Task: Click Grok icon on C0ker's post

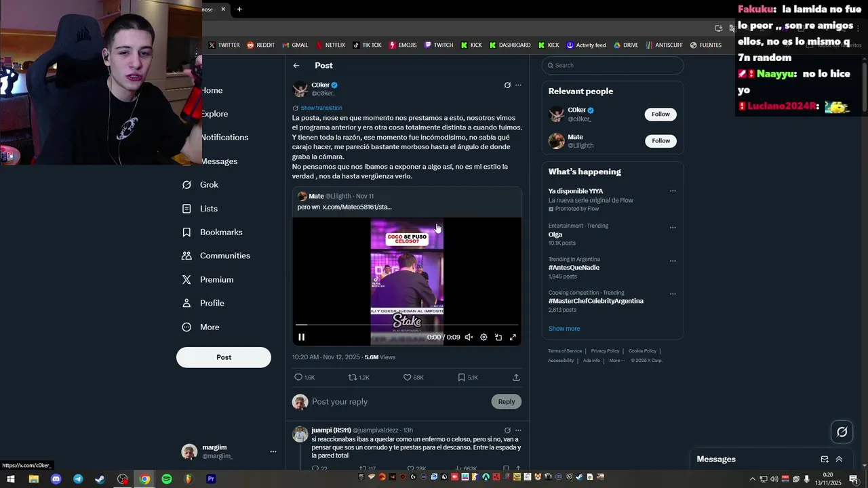Action: tap(507, 85)
